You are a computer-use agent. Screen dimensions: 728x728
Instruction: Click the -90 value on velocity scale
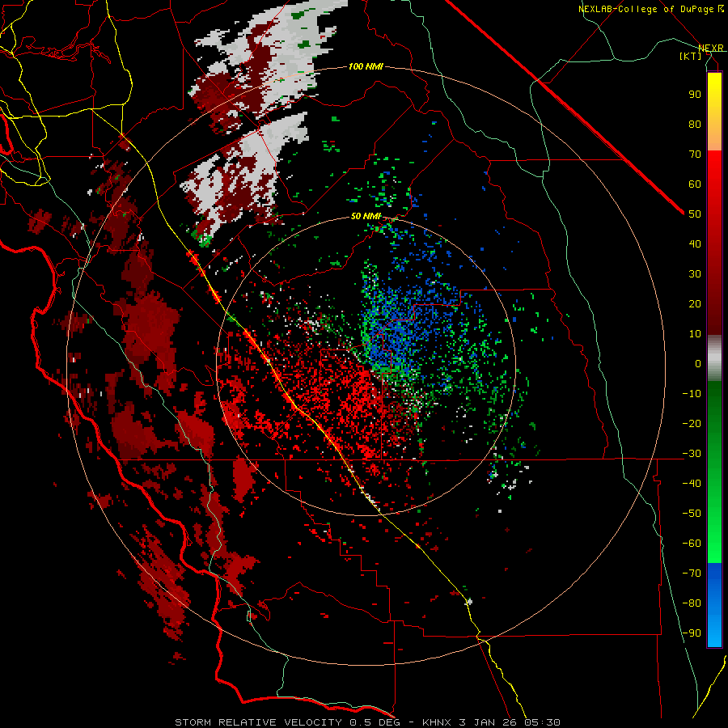(692, 633)
